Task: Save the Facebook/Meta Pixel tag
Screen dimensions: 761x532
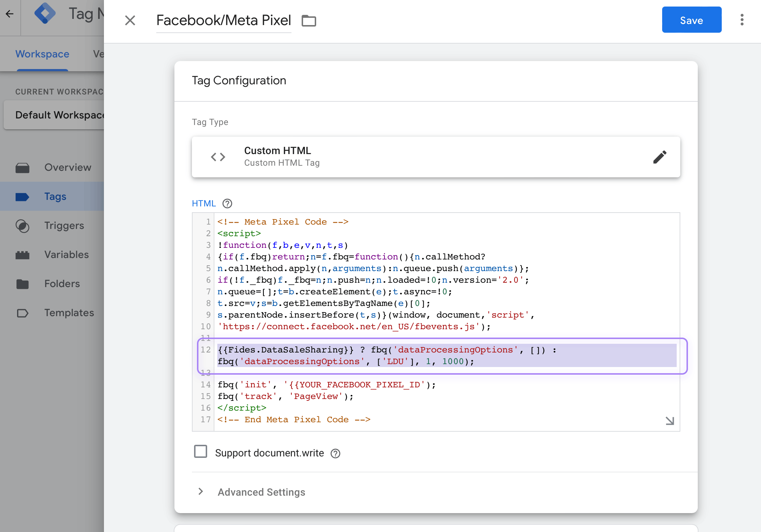Action: 692,20
